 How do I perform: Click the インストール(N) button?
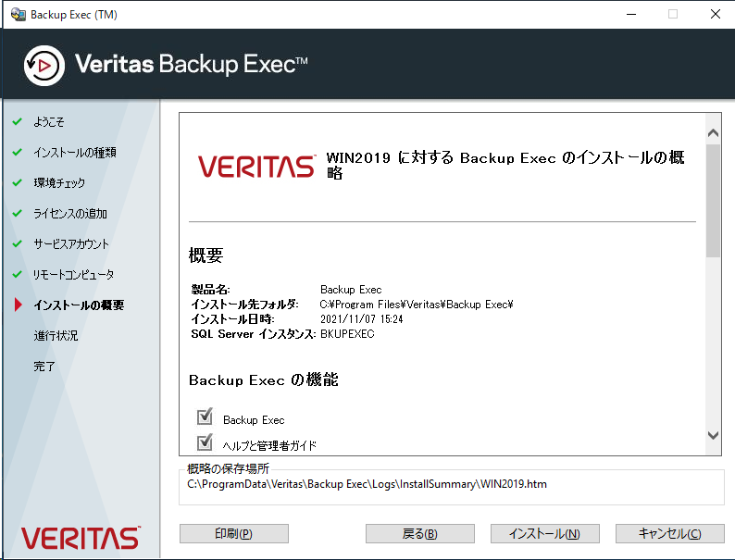tap(544, 534)
